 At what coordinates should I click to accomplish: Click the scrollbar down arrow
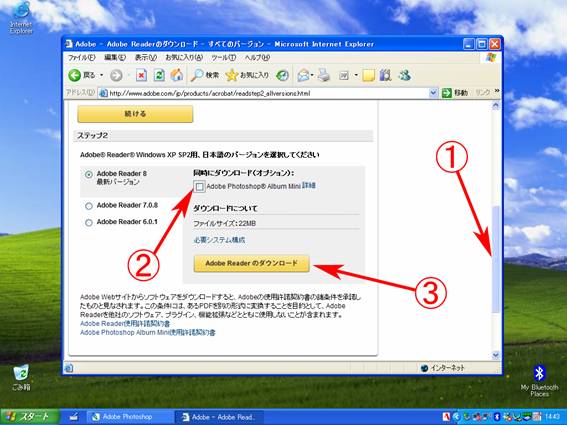point(496,355)
